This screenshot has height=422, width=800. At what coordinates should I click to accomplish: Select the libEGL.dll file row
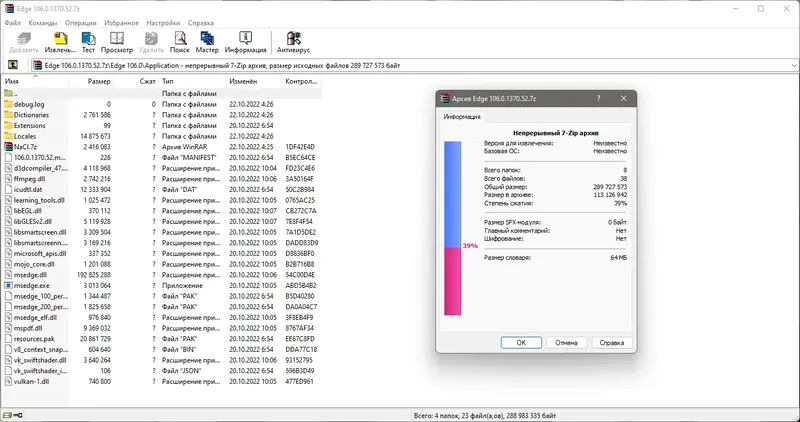[161, 211]
